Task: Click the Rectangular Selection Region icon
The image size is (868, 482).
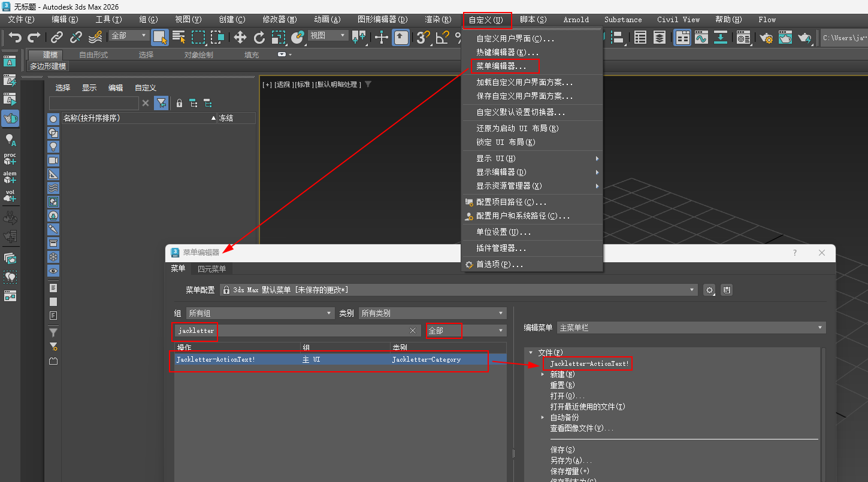Action: pos(198,38)
